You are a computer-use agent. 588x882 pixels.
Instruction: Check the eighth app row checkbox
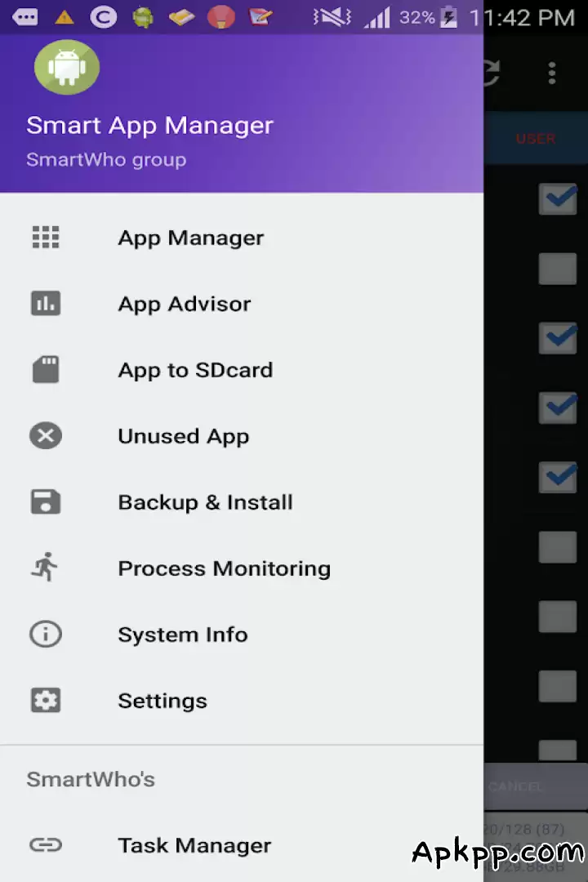pos(558,686)
